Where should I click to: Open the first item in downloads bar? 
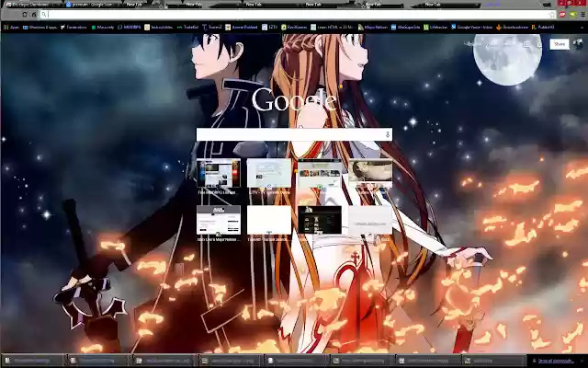coord(33,361)
